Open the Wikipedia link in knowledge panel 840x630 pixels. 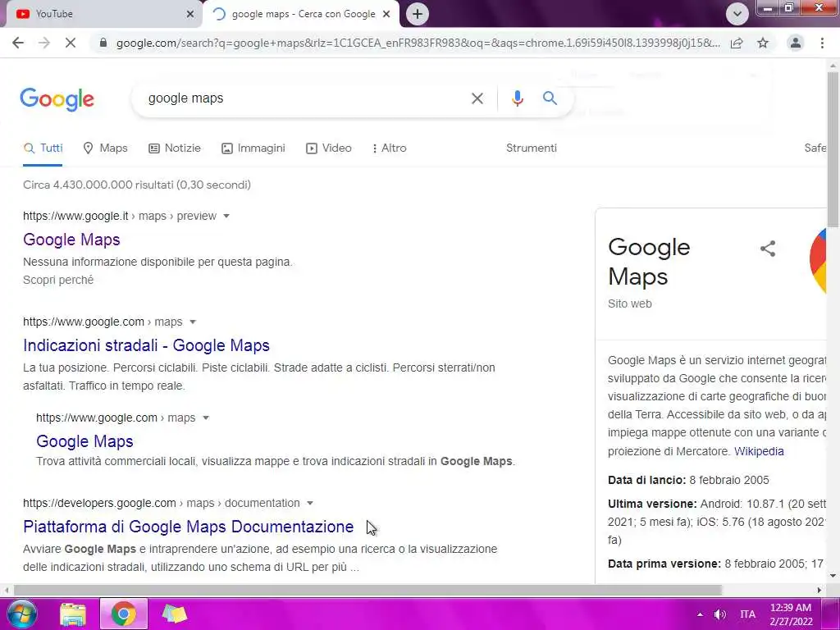[x=759, y=452]
